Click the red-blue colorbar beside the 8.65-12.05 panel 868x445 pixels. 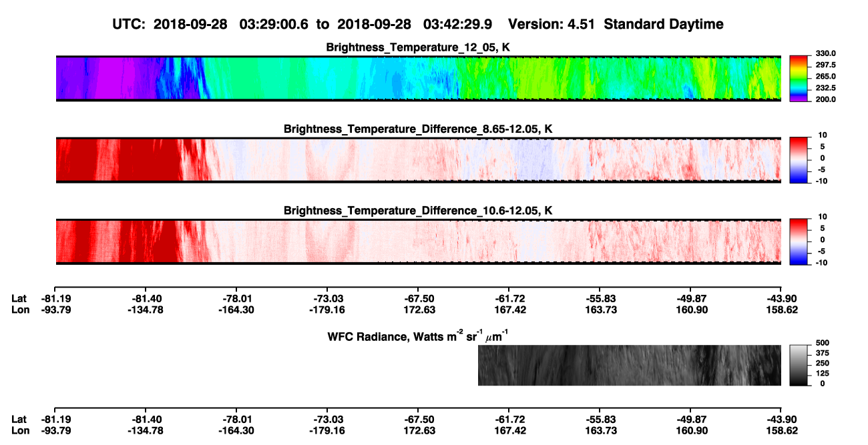(x=800, y=159)
